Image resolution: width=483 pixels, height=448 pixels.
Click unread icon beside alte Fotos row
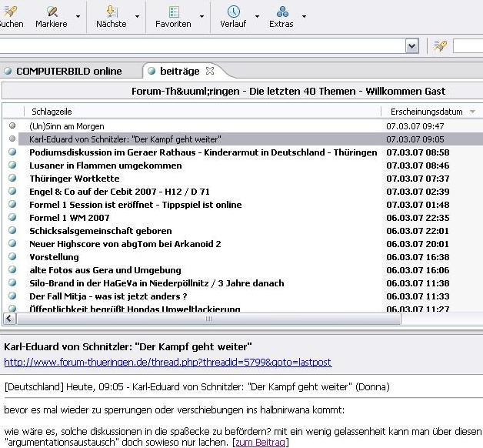click(x=12, y=269)
